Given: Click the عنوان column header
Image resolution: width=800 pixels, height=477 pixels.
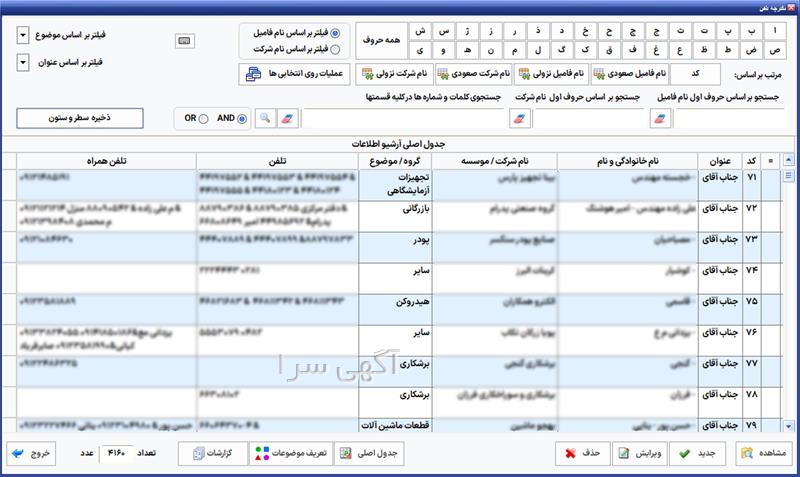Looking at the screenshot, I should (720, 161).
